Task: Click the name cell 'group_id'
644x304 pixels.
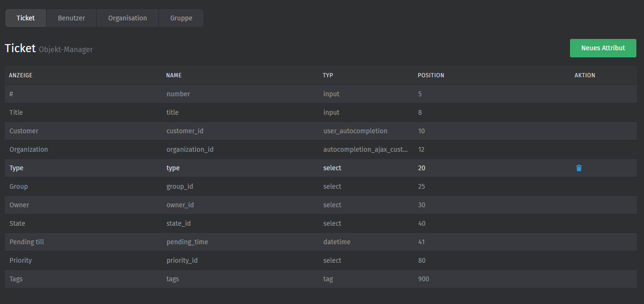Action: click(179, 186)
